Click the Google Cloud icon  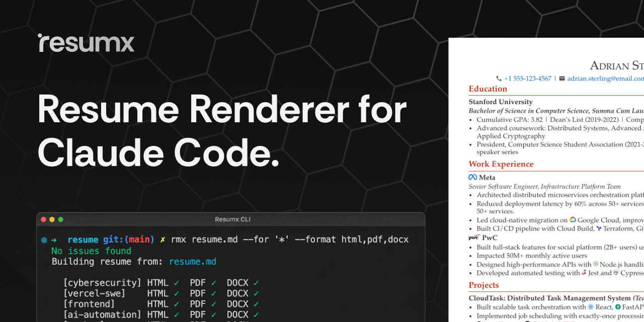[573, 220]
